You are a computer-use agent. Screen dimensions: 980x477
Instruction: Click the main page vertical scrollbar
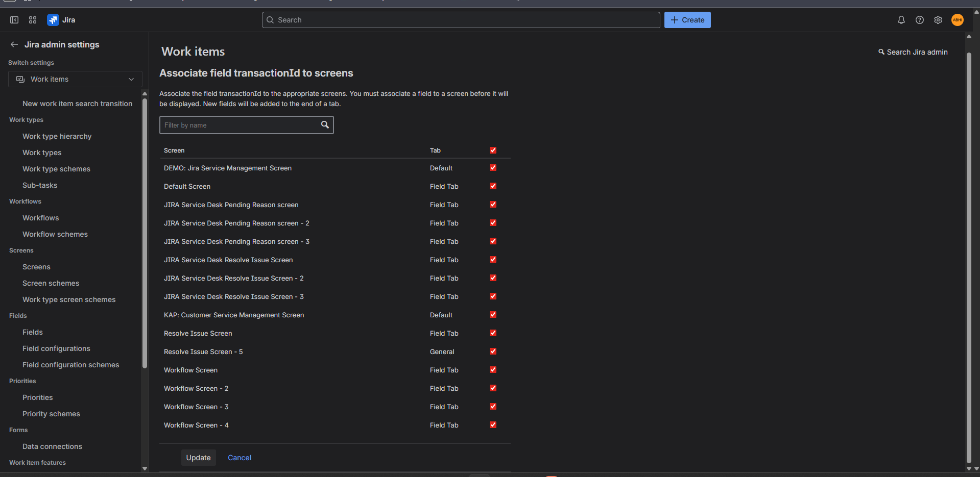pos(969,258)
